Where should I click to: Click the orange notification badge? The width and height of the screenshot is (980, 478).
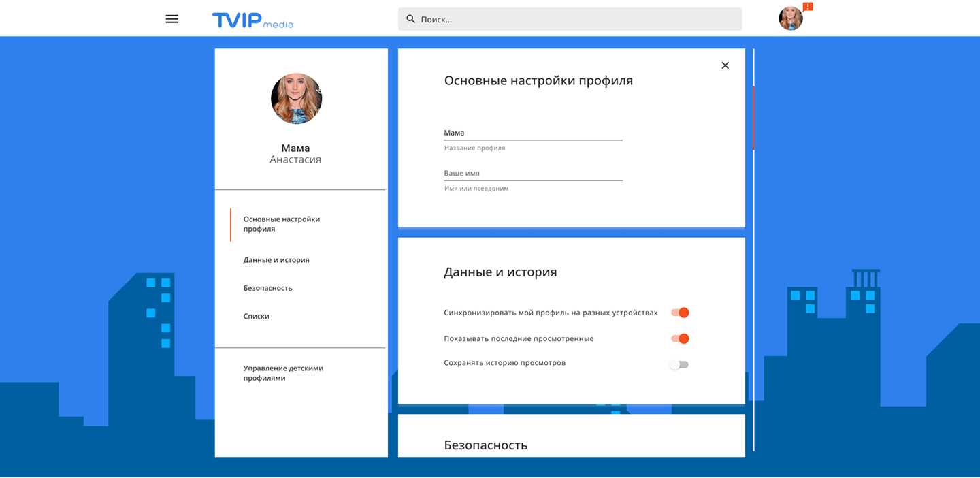[x=808, y=7]
